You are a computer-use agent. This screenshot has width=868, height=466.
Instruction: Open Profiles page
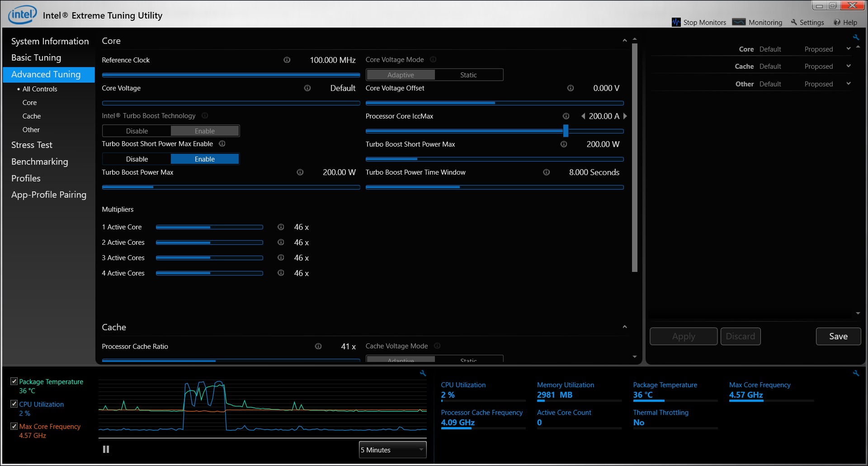click(x=26, y=178)
